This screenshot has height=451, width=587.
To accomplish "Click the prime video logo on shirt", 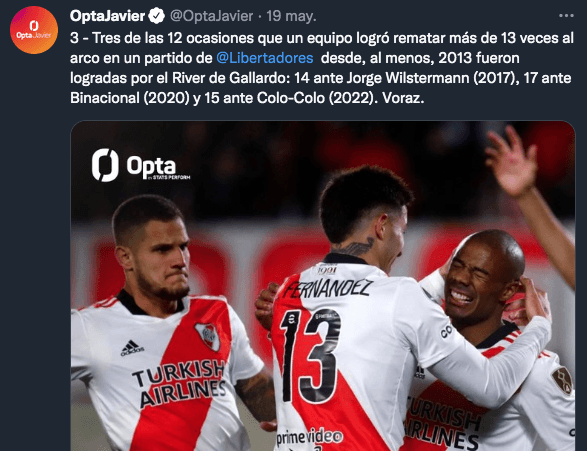I will coord(309,438).
